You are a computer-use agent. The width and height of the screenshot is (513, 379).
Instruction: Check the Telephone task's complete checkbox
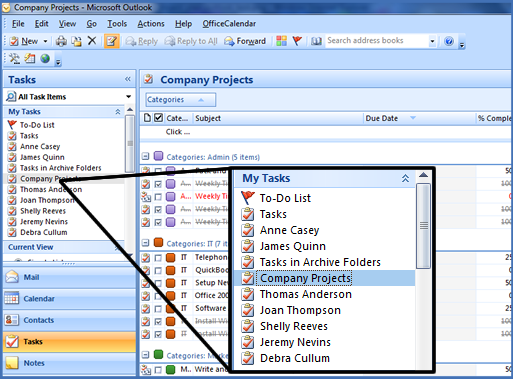(158, 258)
